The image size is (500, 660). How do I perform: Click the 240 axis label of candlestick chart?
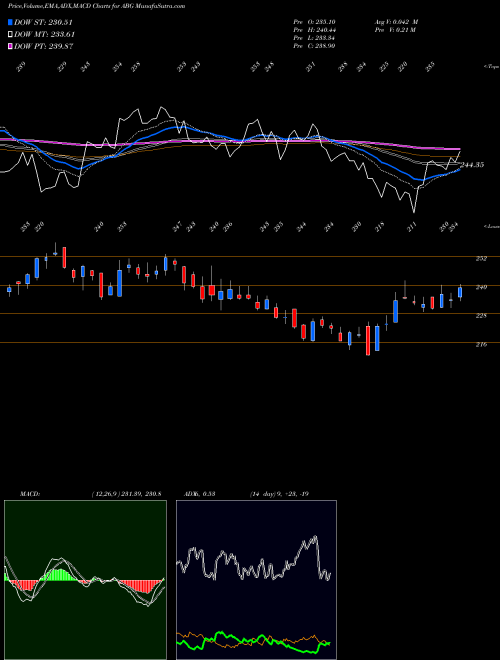tap(481, 287)
